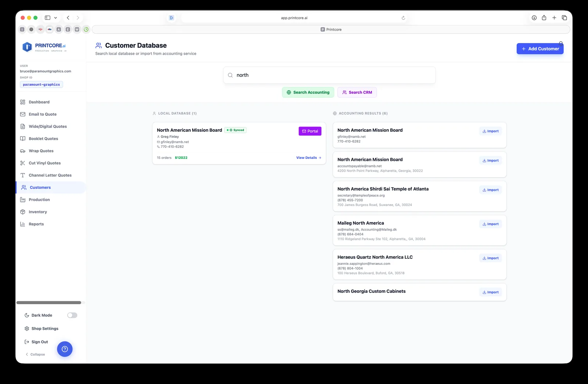
Task: Click the Reports bar chart icon
Action: (x=23, y=224)
